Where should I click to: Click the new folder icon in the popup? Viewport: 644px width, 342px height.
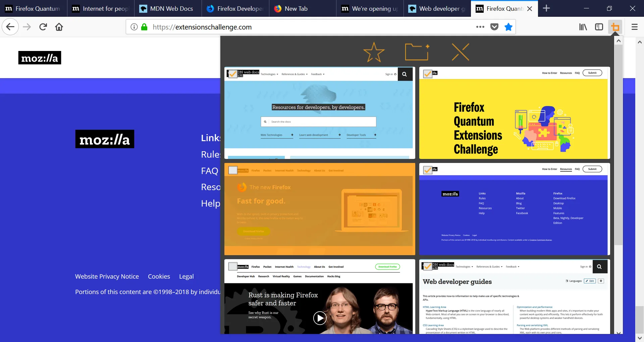click(x=417, y=52)
